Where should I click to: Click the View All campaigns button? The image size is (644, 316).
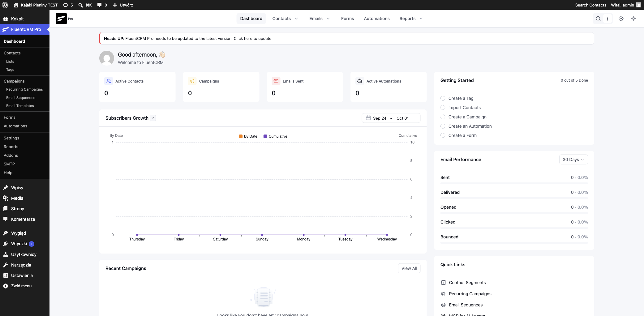tap(409, 268)
